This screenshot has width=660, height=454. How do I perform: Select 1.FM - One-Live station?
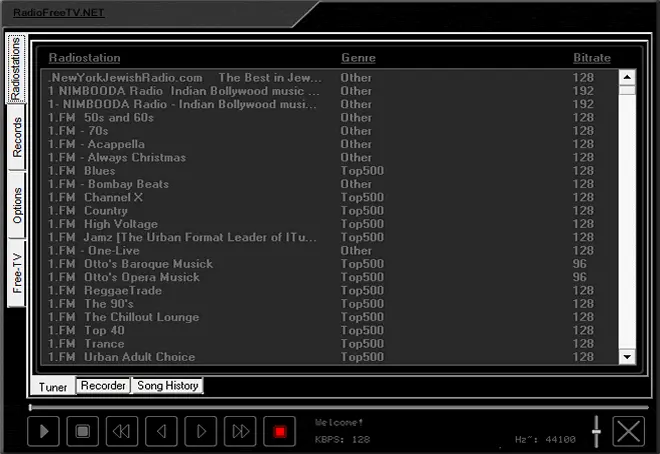330,251
